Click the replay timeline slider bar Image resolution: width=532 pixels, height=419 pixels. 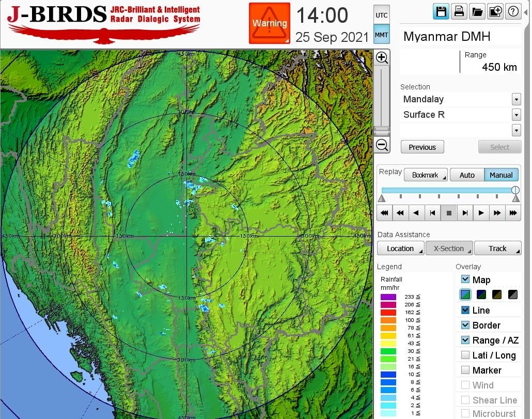point(447,190)
